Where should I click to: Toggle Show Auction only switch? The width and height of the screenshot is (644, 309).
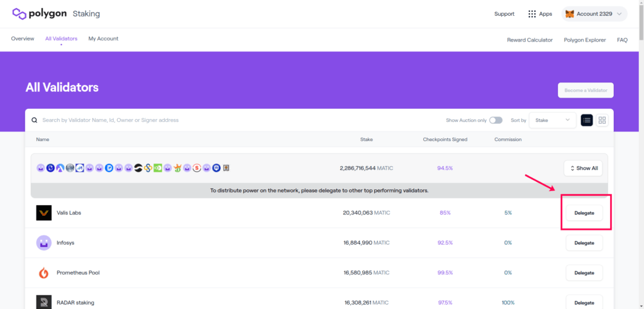[496, 120]
